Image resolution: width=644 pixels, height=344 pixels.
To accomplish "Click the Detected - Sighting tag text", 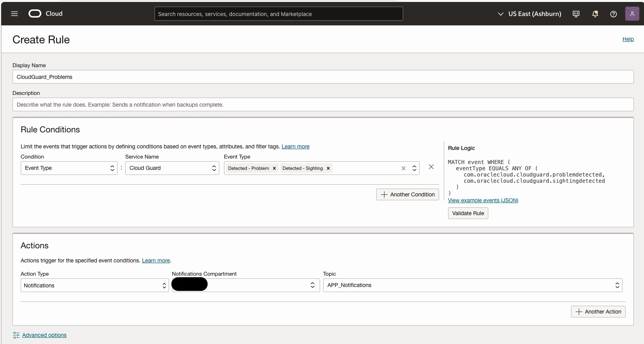I will (302, 168).
